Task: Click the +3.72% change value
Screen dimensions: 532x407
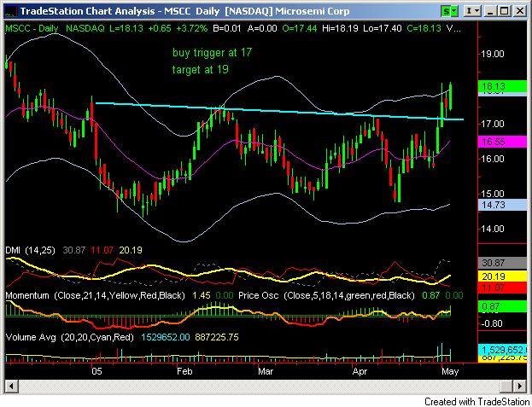Action: pos(191,28)
